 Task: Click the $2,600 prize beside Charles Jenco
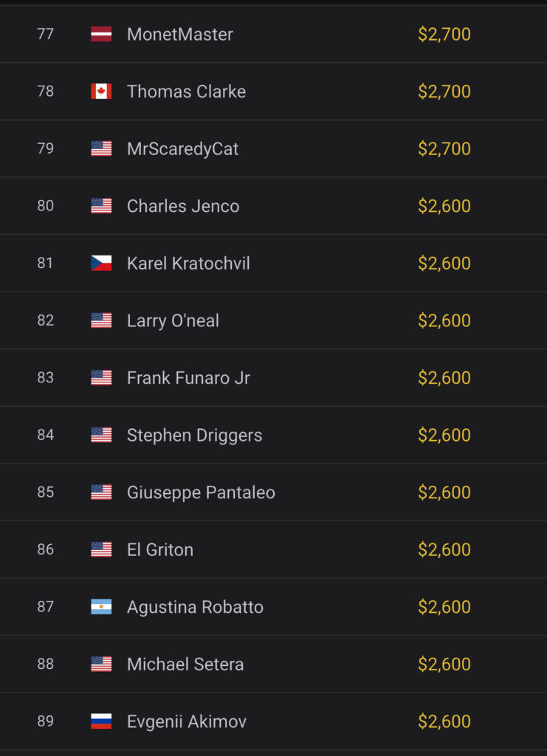coord(444,206)
